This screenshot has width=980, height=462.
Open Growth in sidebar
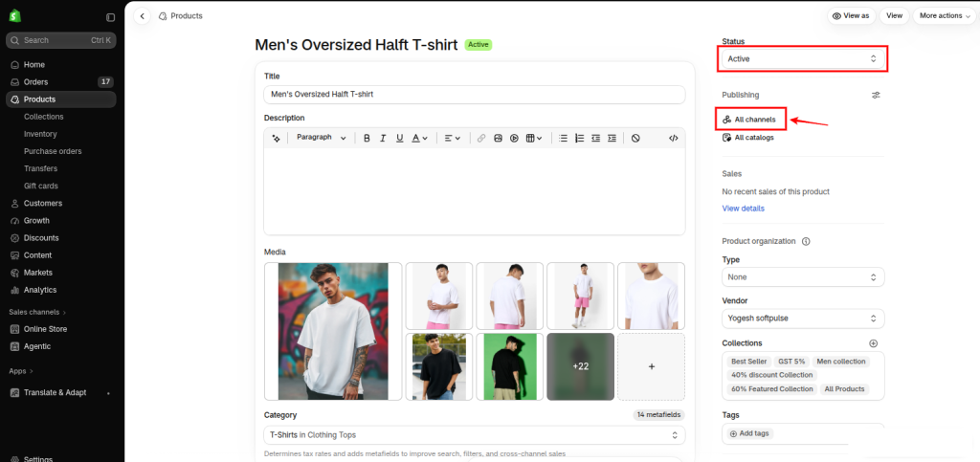click(60, 220)
